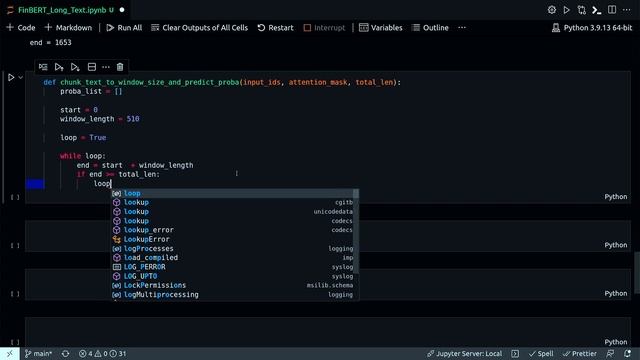Viewport: 640px width, 360px height.
Task: Execute cell and below icon
Action: coord(75,67)
